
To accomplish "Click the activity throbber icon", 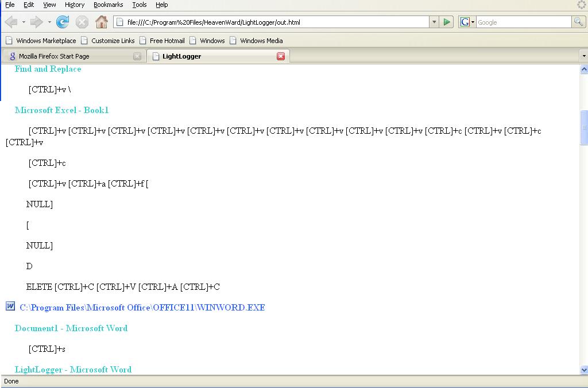I will (582, 5).
